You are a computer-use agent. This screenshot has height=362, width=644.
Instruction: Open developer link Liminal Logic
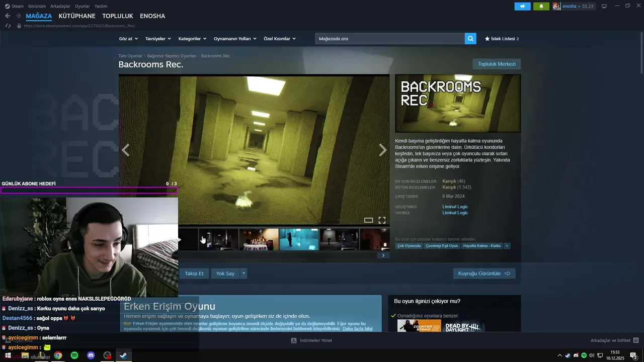tap(455, 207)
